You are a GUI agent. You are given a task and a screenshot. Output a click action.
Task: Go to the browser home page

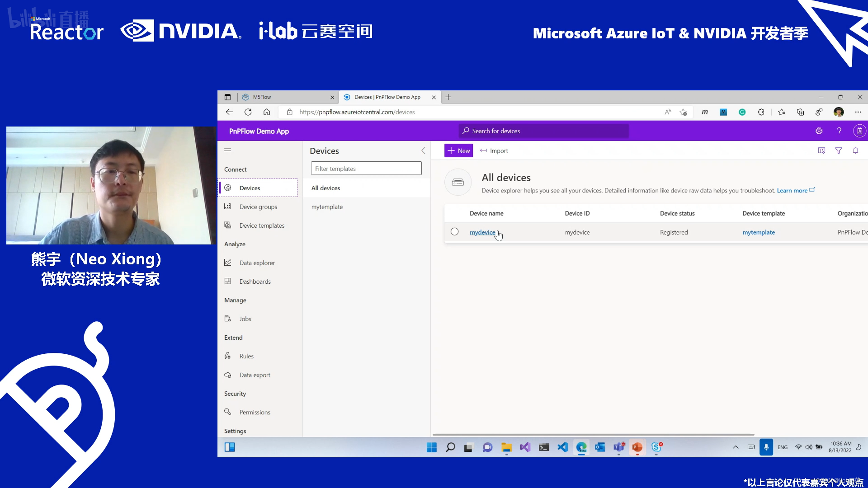coord(267,112)
